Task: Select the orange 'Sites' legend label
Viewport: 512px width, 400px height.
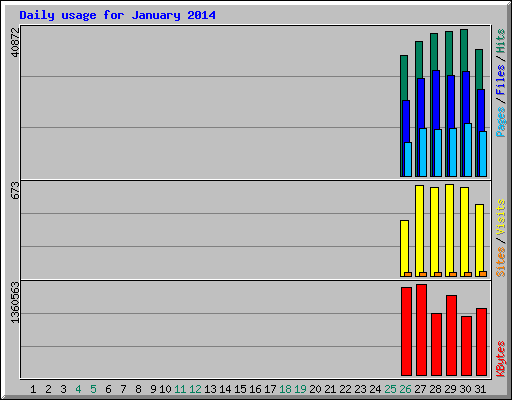Action: [501, 262]
